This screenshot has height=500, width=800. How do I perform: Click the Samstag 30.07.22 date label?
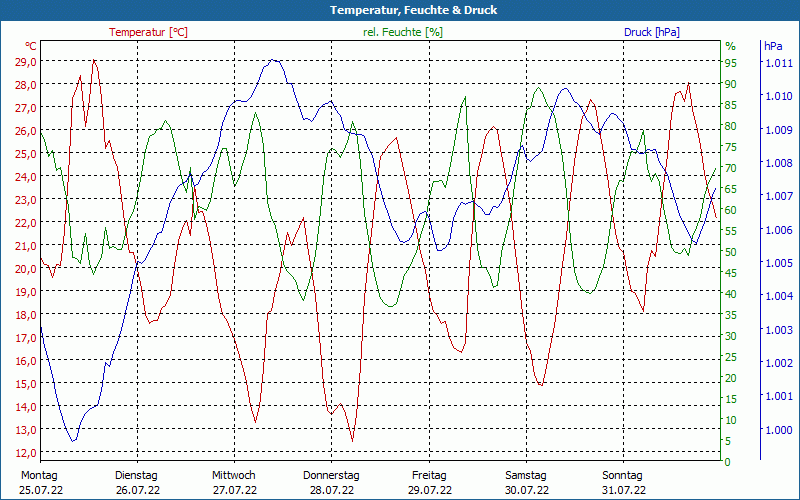527,483
